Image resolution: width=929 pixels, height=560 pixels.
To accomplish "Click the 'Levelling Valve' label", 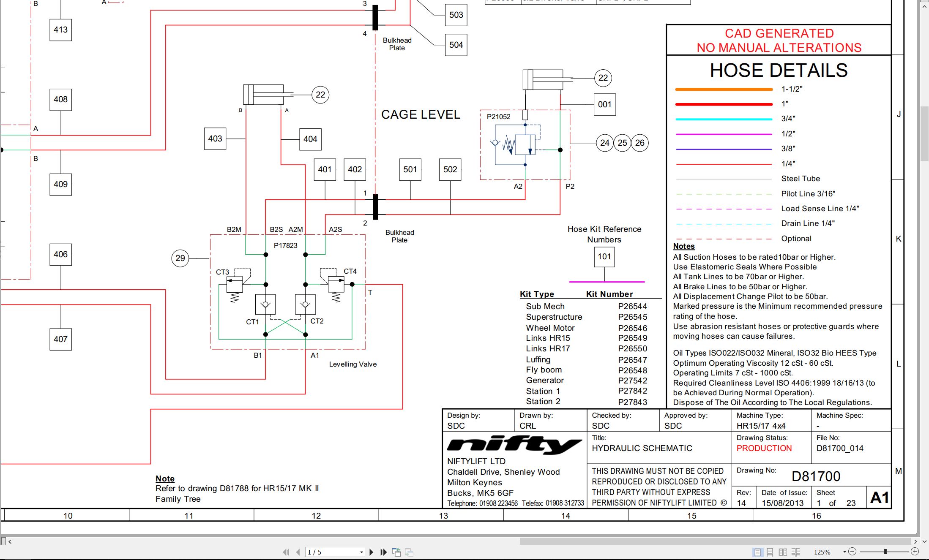I will pos(353,364).
